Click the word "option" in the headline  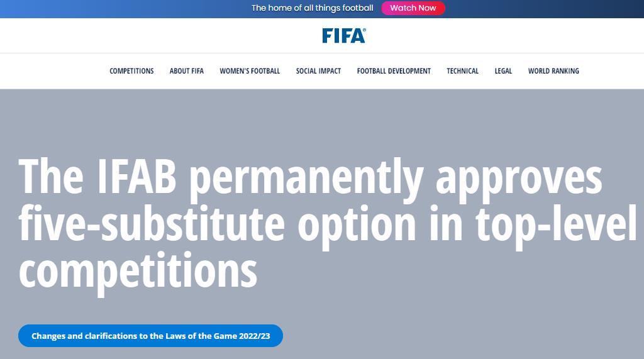(x=357, y=226)
